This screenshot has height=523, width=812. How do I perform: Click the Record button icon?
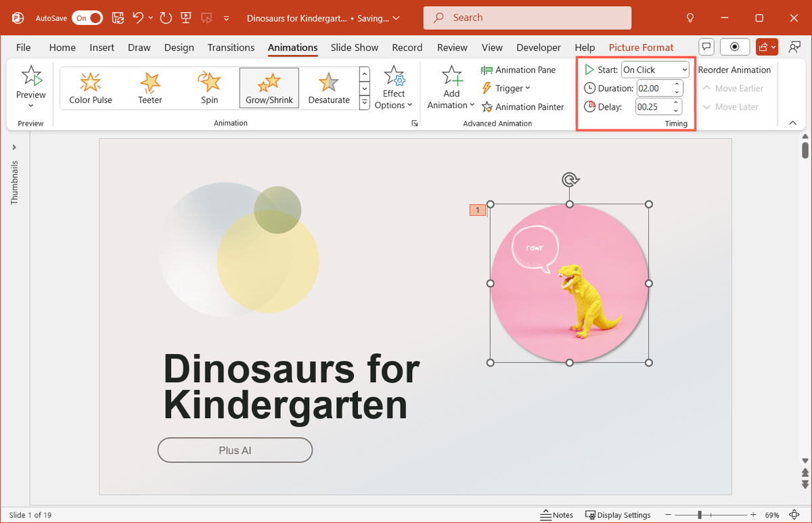click(735, 47)
